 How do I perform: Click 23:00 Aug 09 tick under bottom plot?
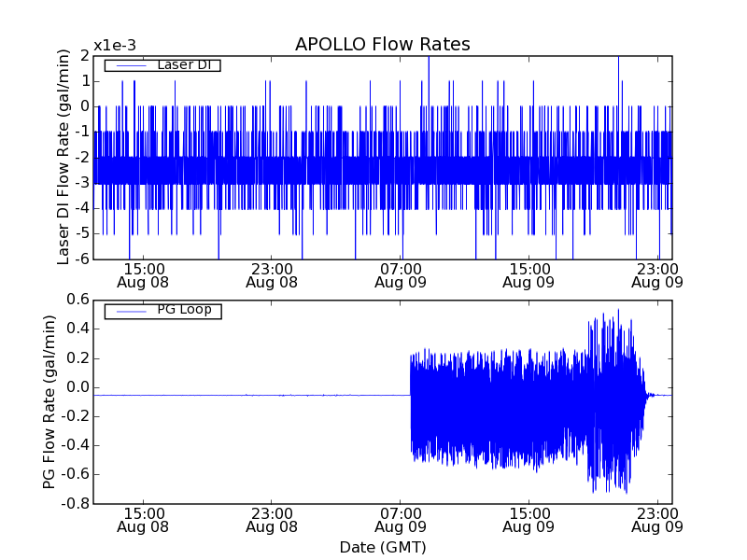pyautogui.click(x=657, y=520)
